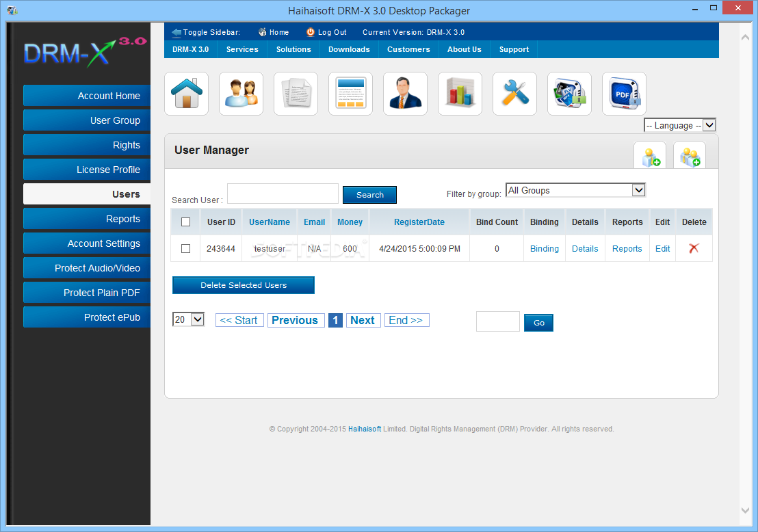
Task: Go to << Start page link
Action: (x=239, y=320)
